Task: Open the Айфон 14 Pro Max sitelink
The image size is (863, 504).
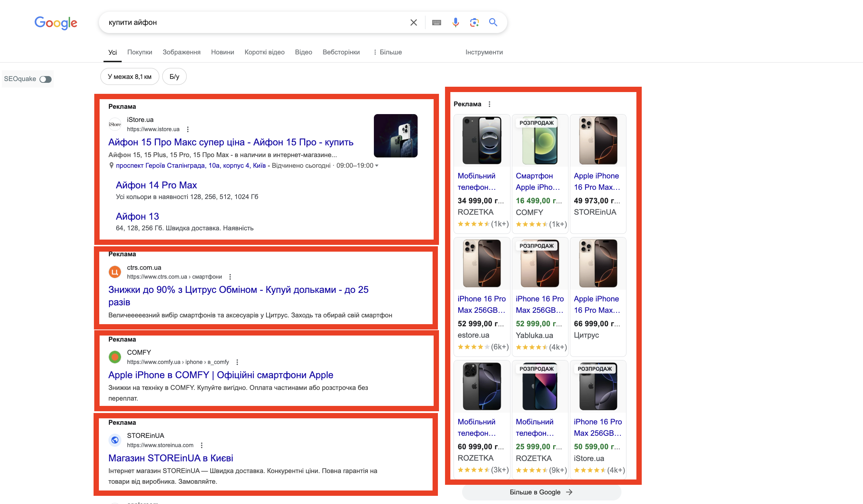Action: point(156,185)
